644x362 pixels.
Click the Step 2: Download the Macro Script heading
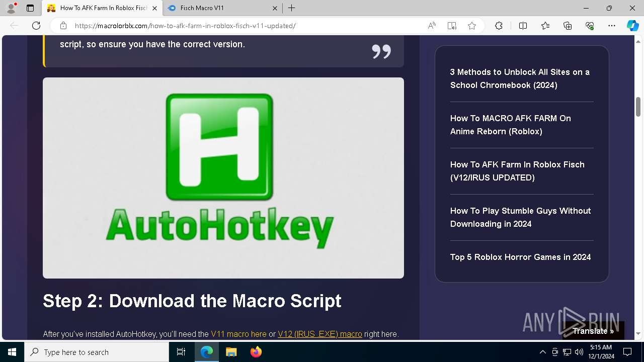[x=192, y=301]
